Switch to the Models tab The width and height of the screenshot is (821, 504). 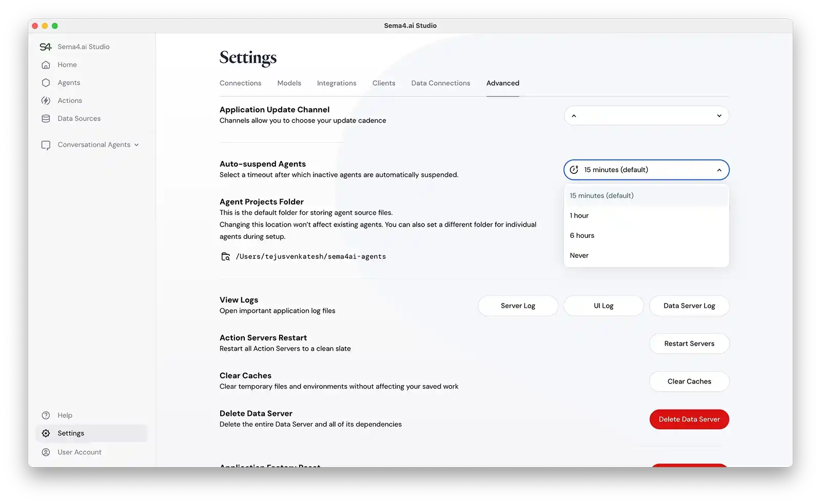click(289, 83)
